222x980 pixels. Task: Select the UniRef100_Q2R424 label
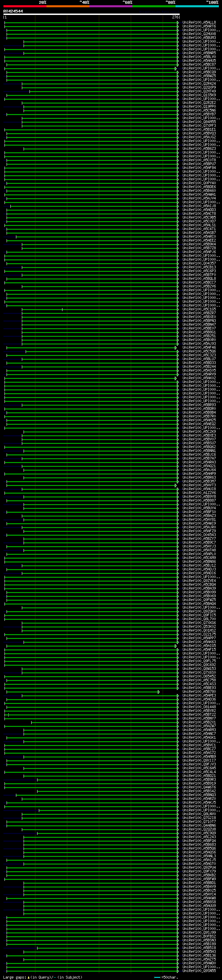199,83
